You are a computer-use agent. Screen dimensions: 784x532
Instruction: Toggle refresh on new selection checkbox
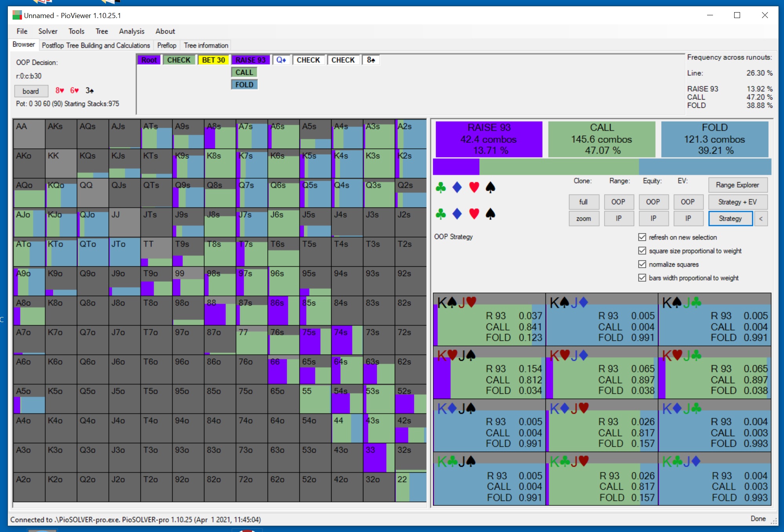(x=642, y=237)
